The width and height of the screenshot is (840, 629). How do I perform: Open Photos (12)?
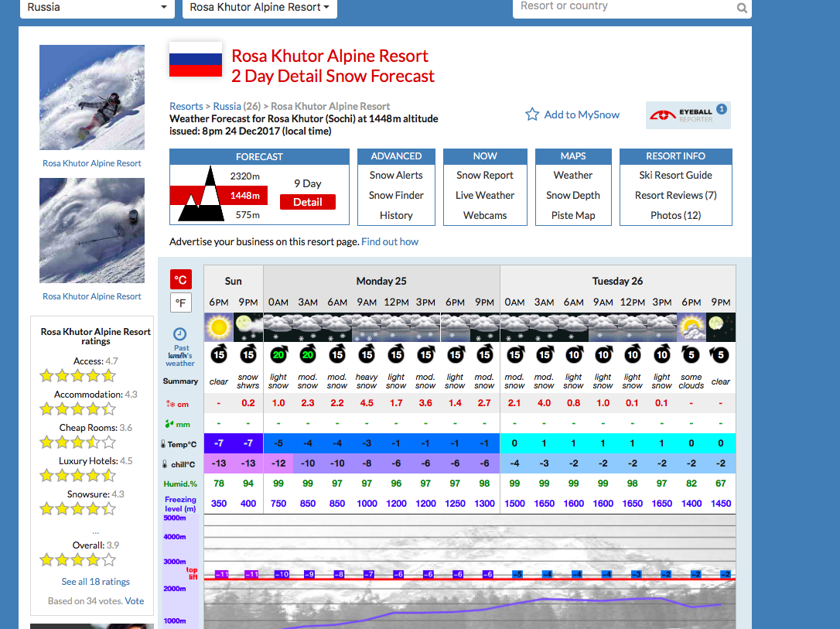point(675,215)
